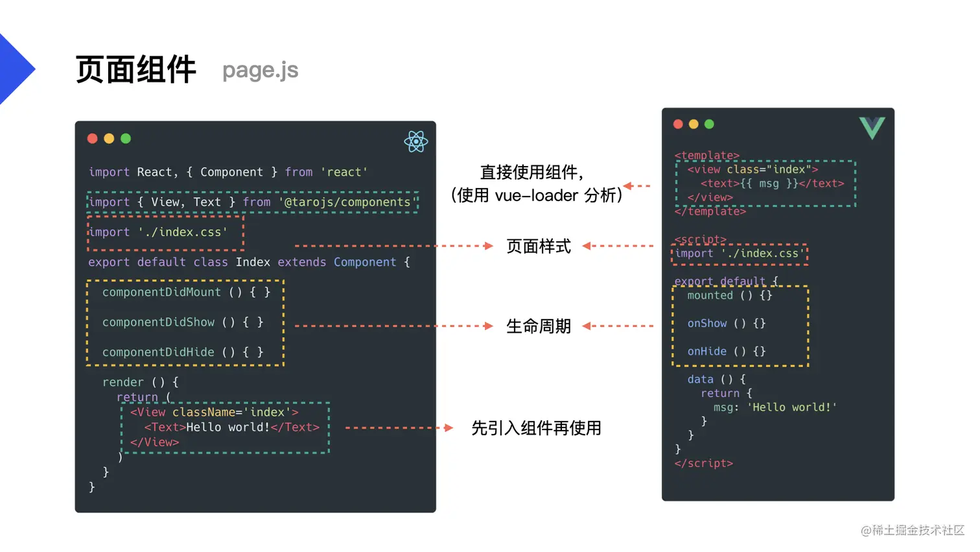Click the 先引入组件再使用 label

tap(536, 428)
